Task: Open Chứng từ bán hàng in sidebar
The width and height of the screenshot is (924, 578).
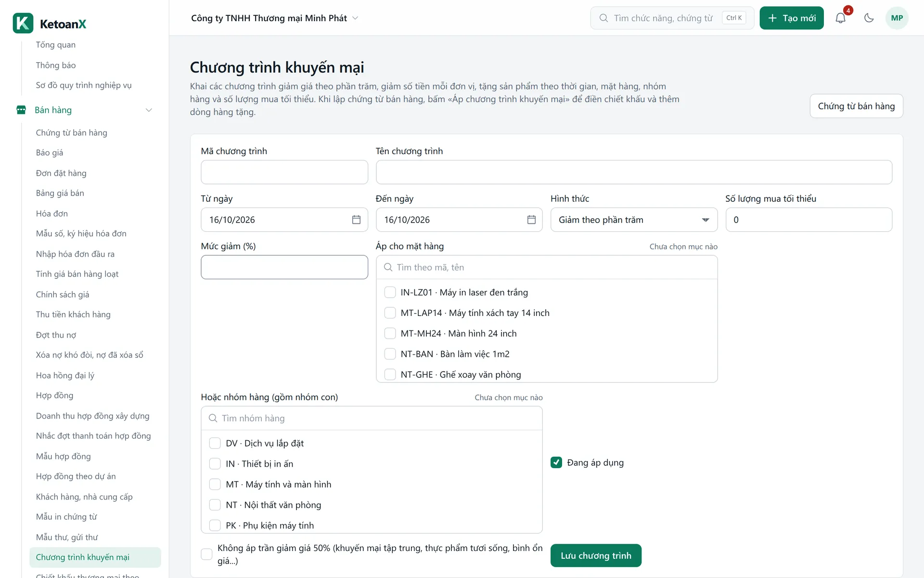Action: (71, 132)
